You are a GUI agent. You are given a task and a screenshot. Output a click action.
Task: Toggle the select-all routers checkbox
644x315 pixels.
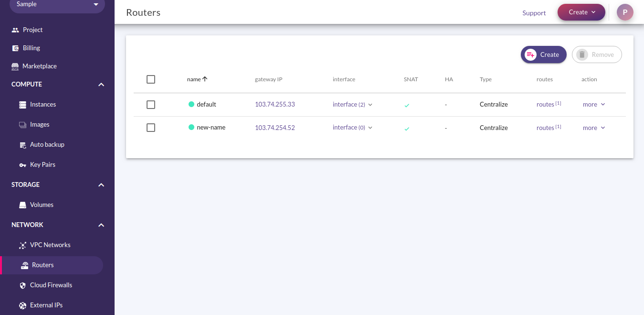151,79
